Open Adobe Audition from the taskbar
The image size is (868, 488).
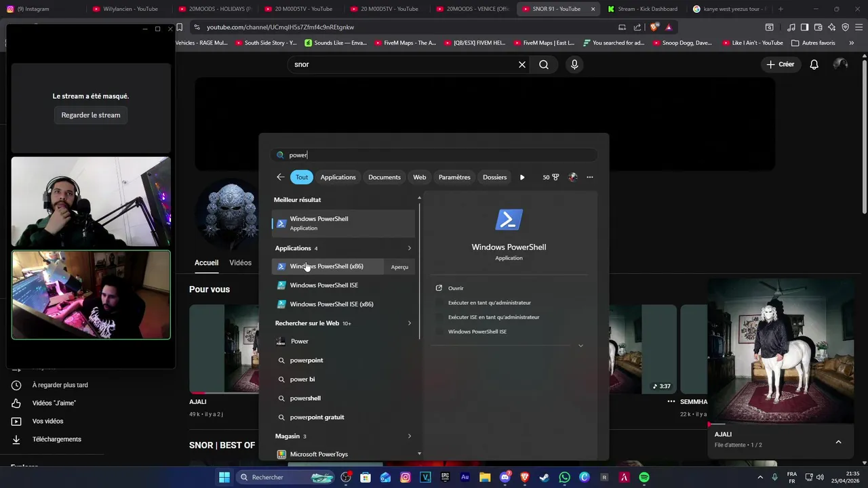pyautogui.click(x=465, y=477)
